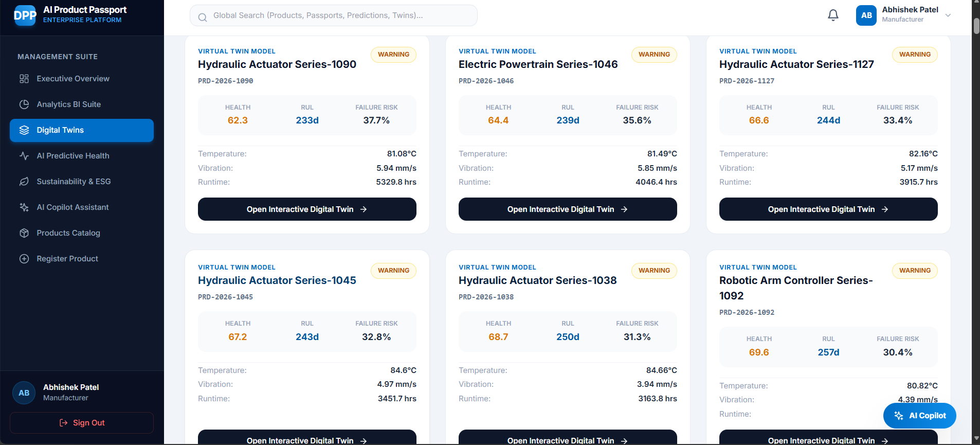Click the Sign Out button
The image size is (980, 445).
click(x=82, y=423)
